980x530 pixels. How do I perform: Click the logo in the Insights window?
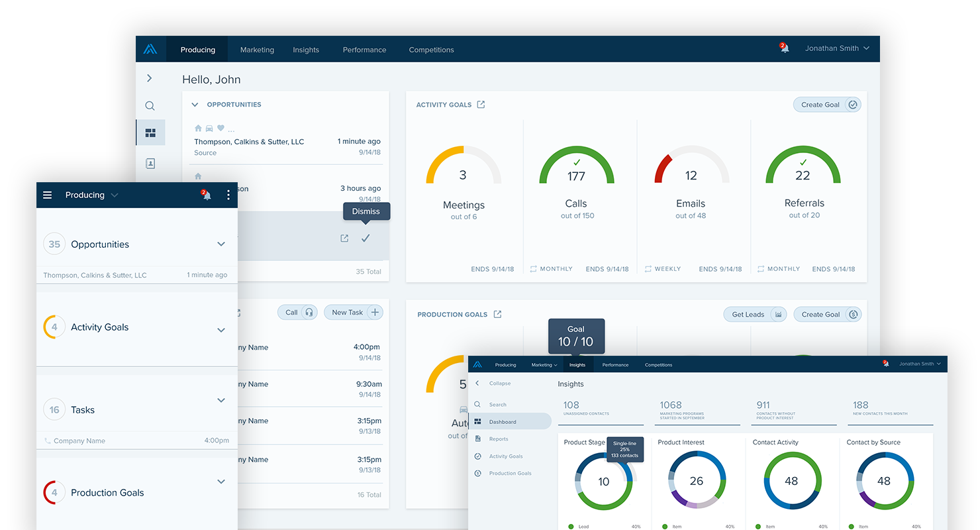tap(478, 364)
